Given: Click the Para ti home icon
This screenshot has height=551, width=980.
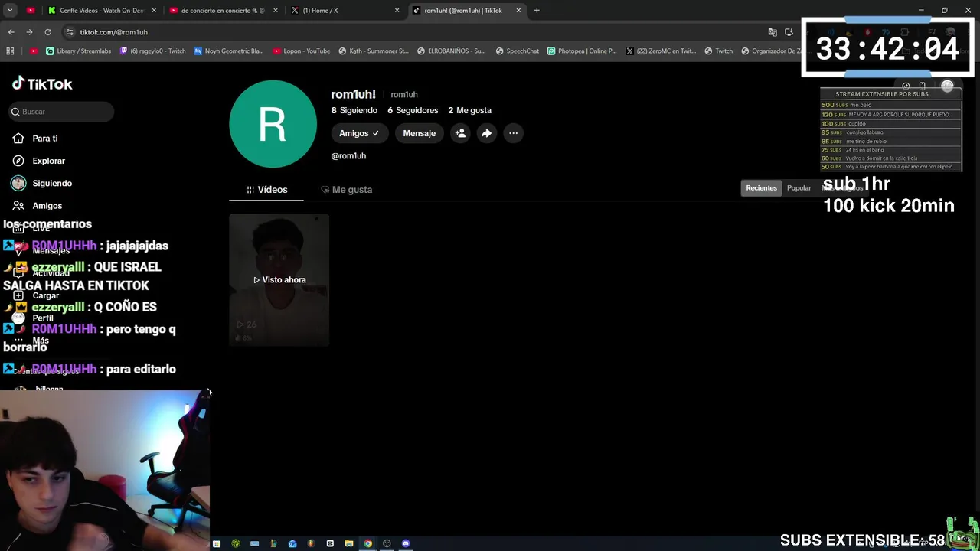Looking at the screenshot, I should tap(18, 139).
